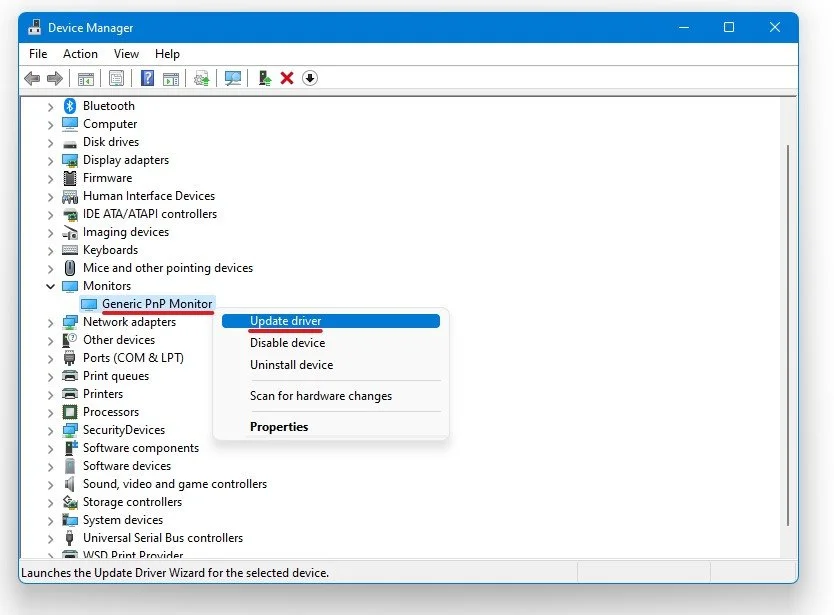
Task: Expand the System devices node
Action: point(50,520)
